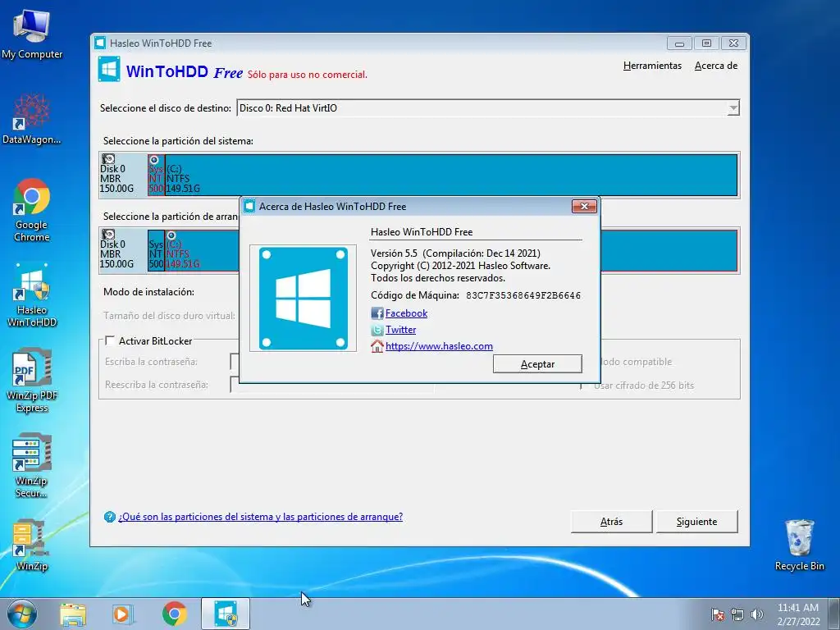Viewport: 840px width, 630px height.
Task: Open Chrome from the taskbar
Action: [x=175, y=614]
